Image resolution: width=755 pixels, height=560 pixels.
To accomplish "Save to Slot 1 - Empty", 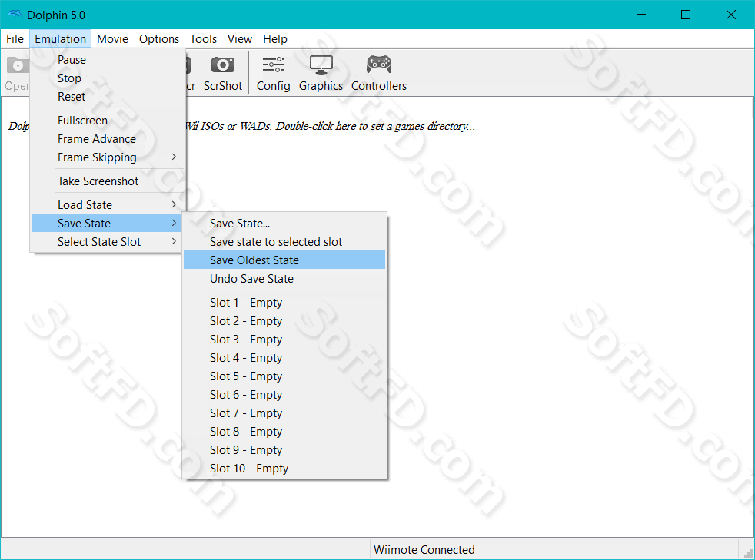I will (x=284, y=303).
